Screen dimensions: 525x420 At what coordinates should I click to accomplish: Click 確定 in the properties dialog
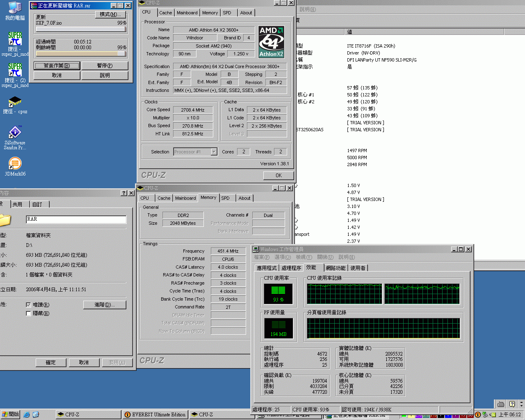[50, 363]
